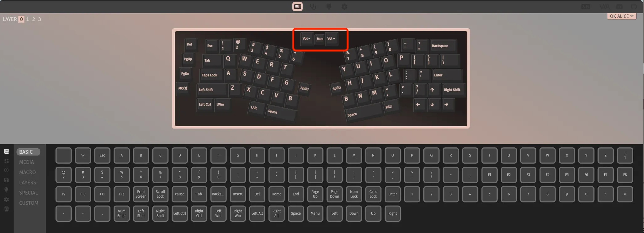Expand the QK ALICE keyboard dropdown

pos(622,16)
